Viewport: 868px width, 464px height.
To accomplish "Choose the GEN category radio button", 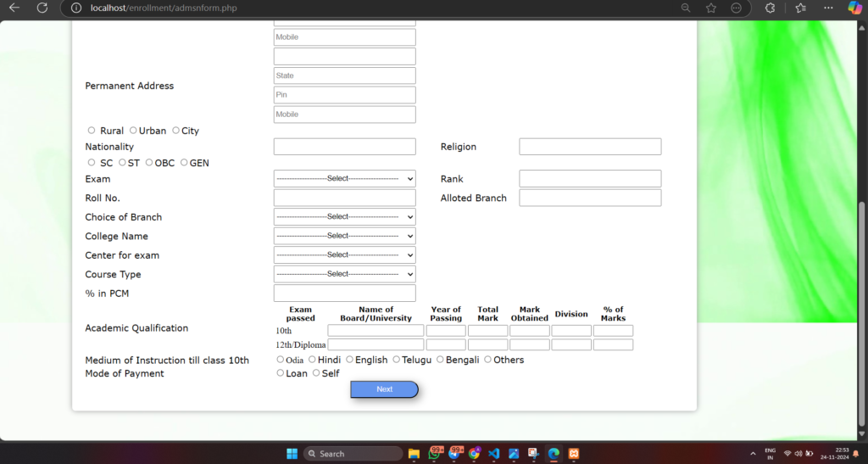I will [184, 163].
